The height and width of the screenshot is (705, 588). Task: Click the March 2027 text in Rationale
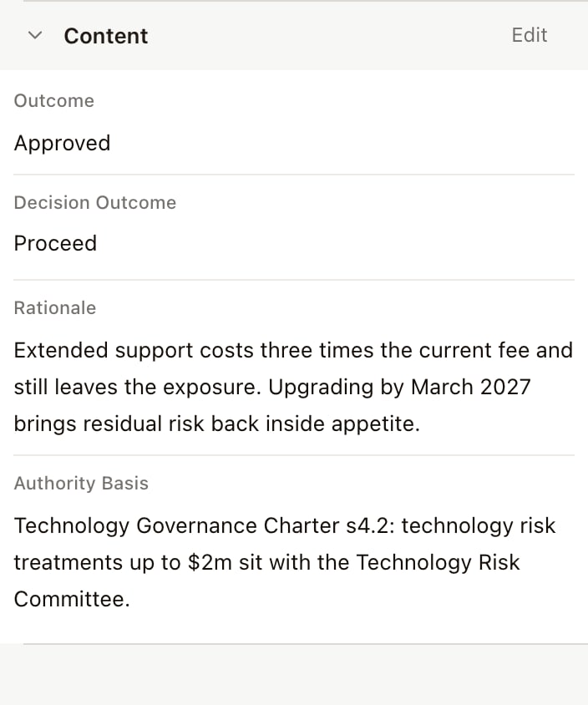click(471, 387)
